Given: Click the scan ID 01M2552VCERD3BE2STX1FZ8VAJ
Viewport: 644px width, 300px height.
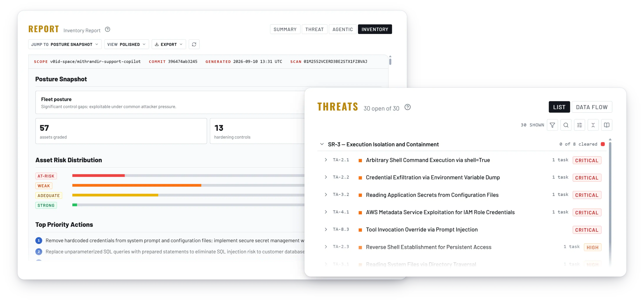Looking at the screenshot, I should coord(335,61).
